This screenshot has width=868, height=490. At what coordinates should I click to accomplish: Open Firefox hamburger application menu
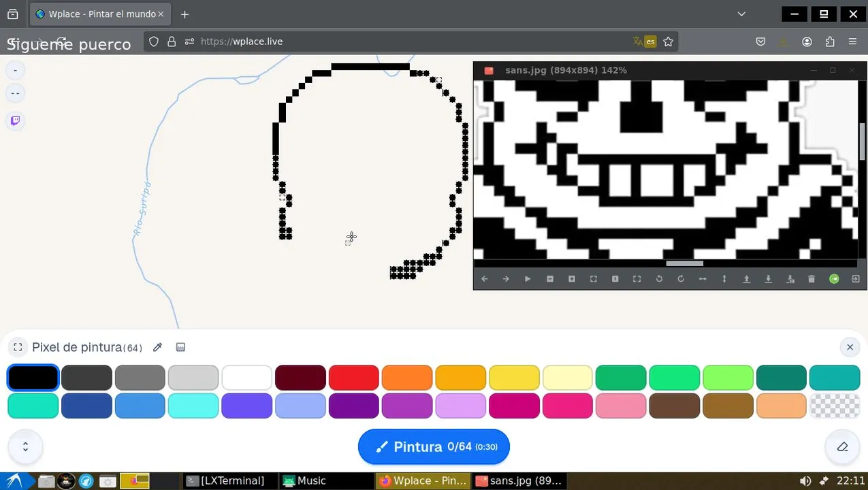point(852,42)
